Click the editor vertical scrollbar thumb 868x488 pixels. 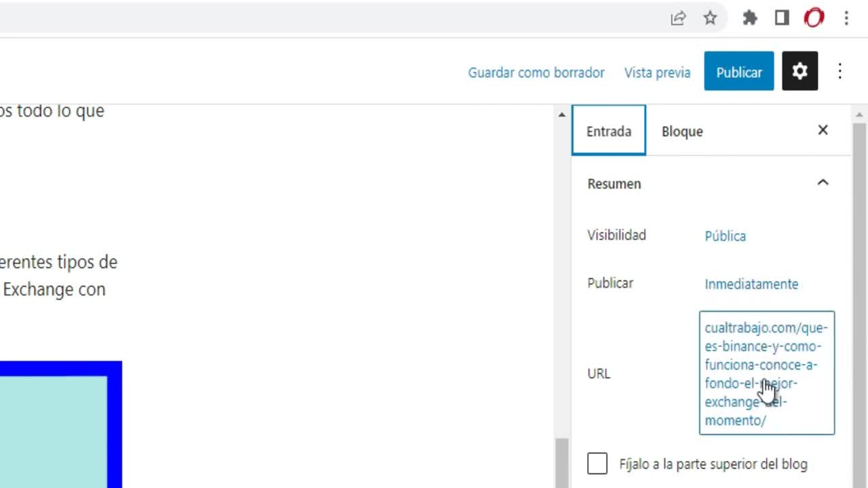561,464
